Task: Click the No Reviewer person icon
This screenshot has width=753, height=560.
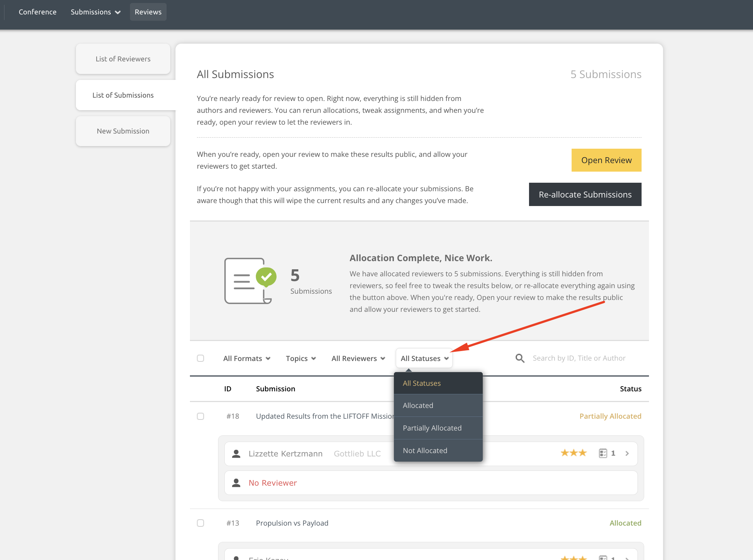Action: coord(236,483)
